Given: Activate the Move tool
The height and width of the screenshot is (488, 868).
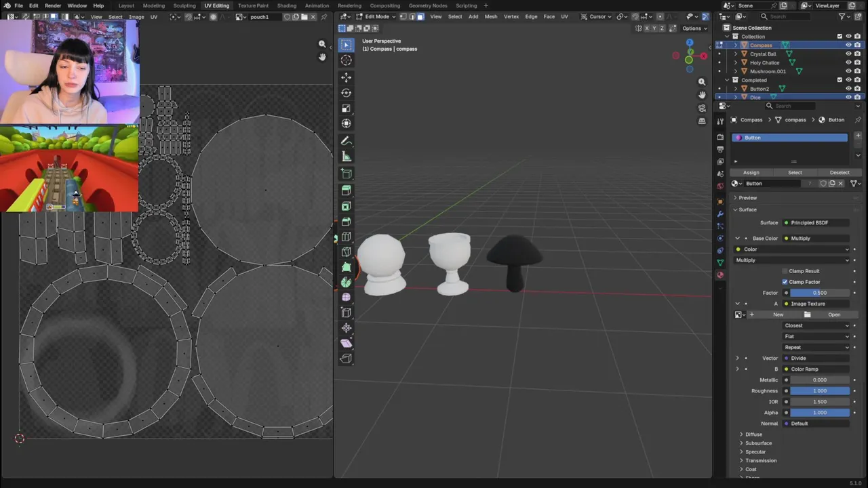Looking at the screenshot, I should (346, 77).
